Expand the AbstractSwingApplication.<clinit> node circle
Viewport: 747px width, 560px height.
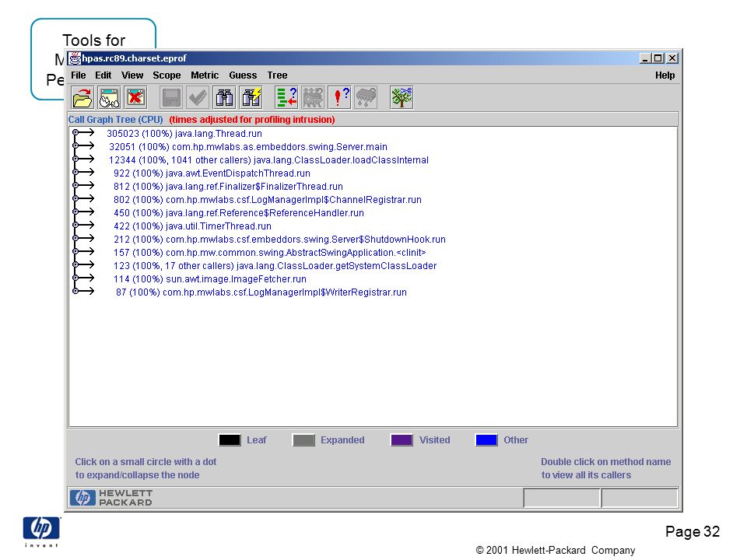click(75, 251)
